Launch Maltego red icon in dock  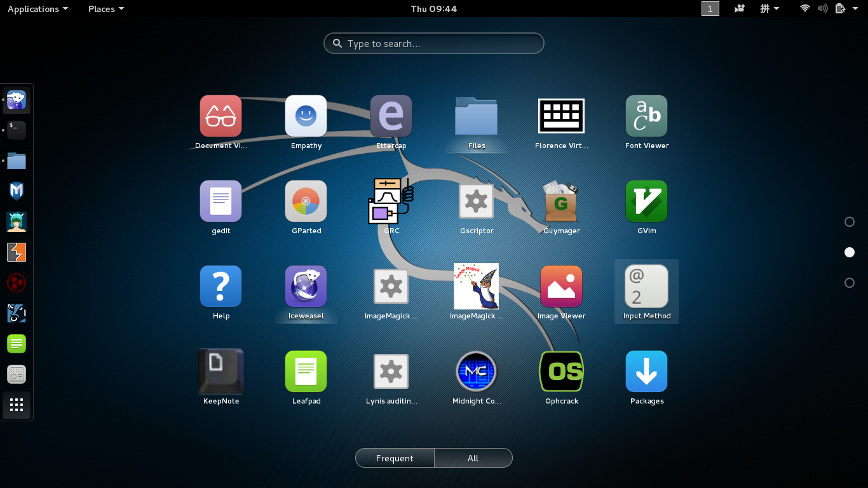click(17, 283)
